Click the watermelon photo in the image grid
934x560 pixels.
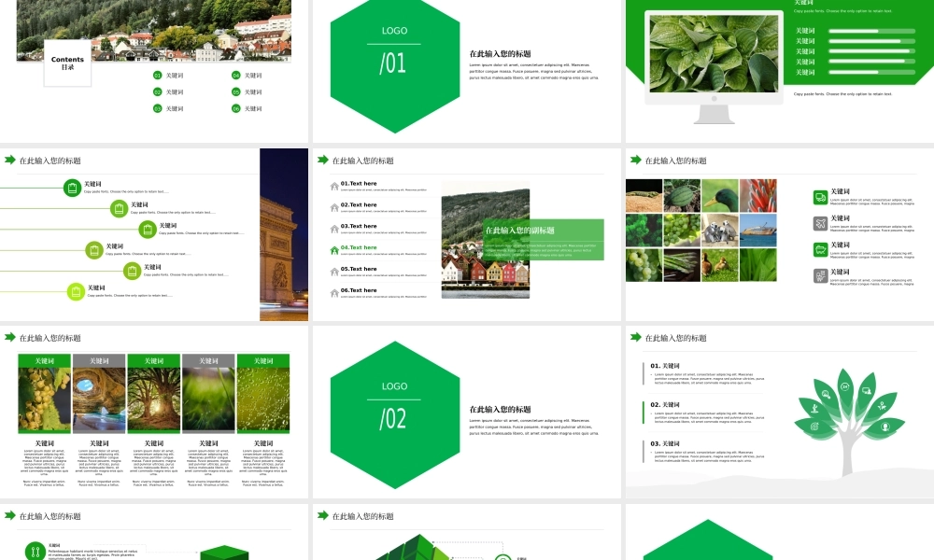click(x=682, y=196)
